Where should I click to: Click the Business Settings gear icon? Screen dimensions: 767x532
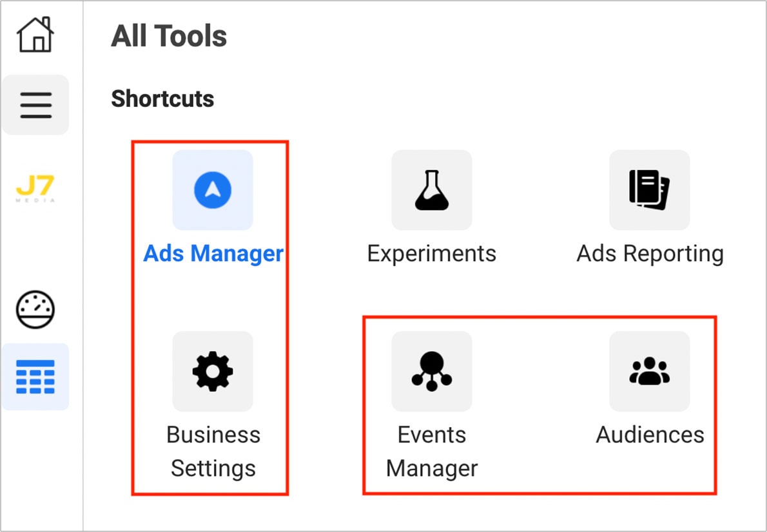pos(213,371)
